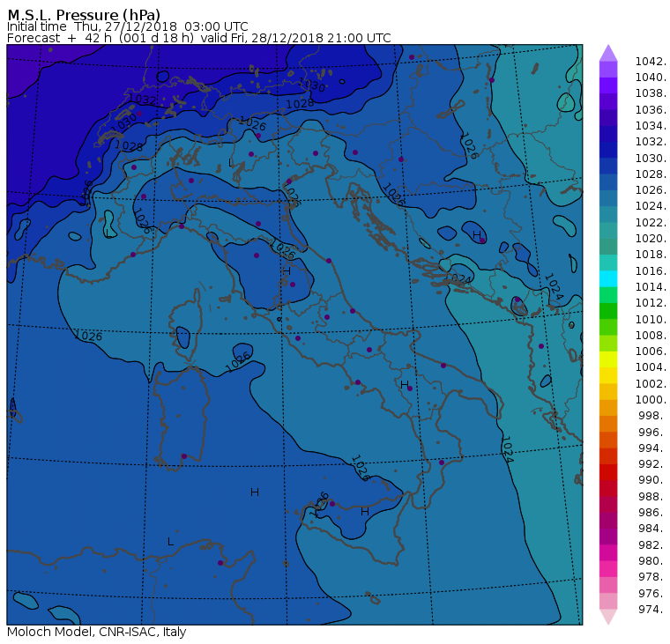This screenshot has width=670, height=644.
Task: Click the 'Forecast + 42 h' validity line
Action: [x=198, y=38]
